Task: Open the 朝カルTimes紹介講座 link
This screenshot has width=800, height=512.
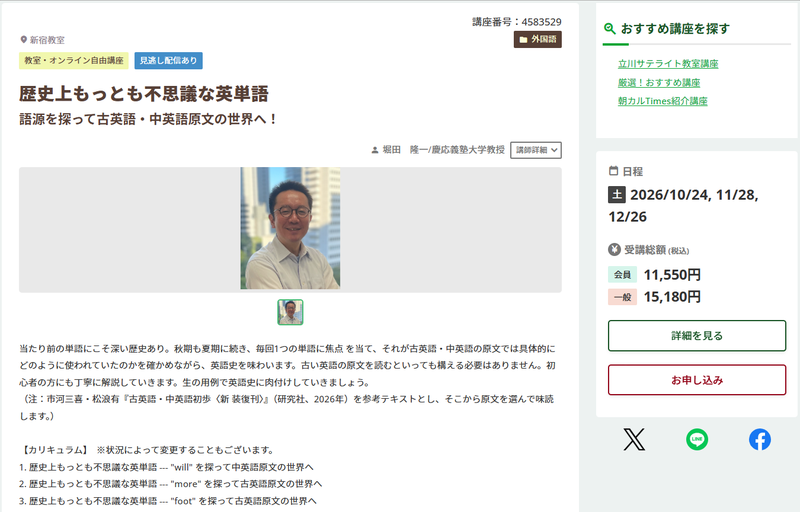Action: [x=662, y=101]
